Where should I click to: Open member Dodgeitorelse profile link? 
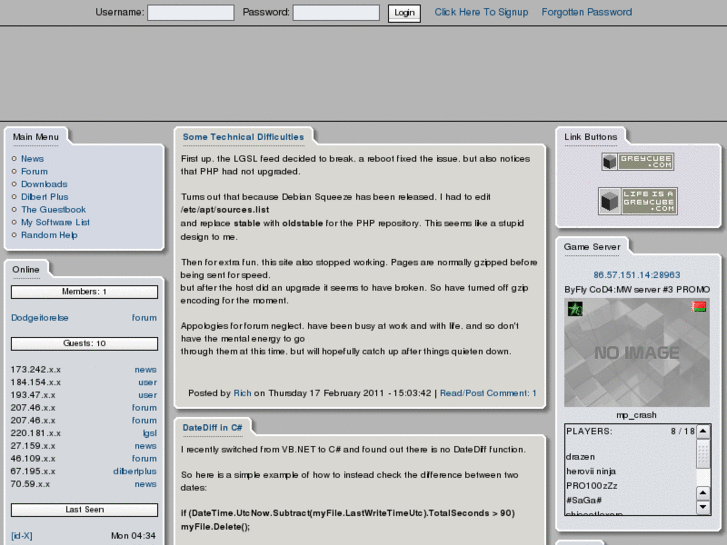tap(40, 318)
